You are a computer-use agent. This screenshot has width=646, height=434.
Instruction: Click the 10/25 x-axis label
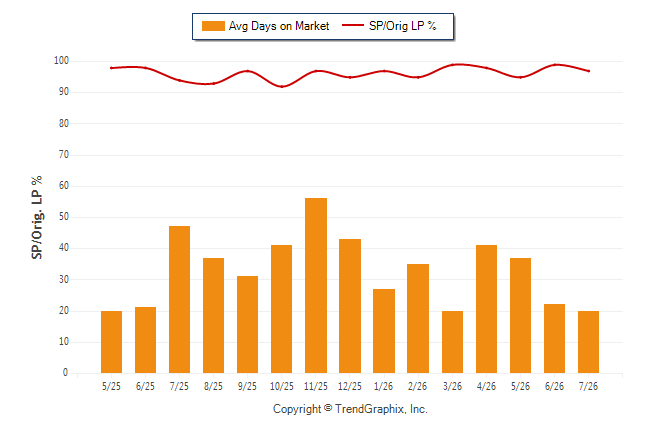click(x=282, y=386)
